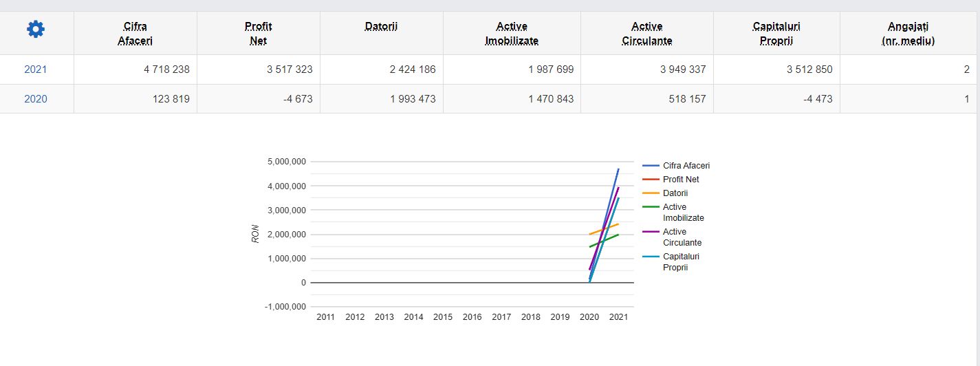Click the Cifra Afaceri column header

pos(135,33)
